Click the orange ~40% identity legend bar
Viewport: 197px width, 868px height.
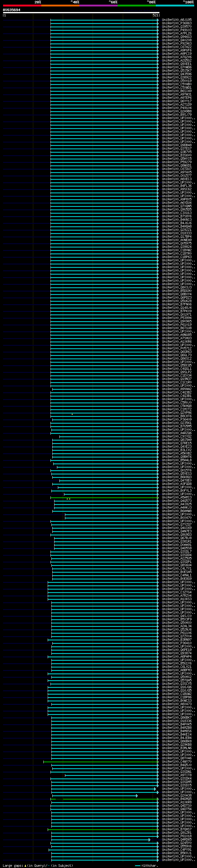60,6
